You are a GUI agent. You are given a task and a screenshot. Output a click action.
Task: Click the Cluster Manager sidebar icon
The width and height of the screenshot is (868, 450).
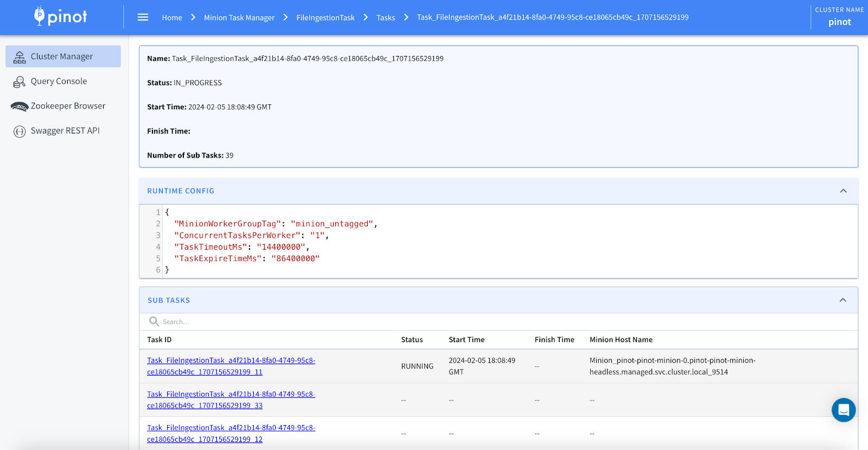[x=20, y=57]
